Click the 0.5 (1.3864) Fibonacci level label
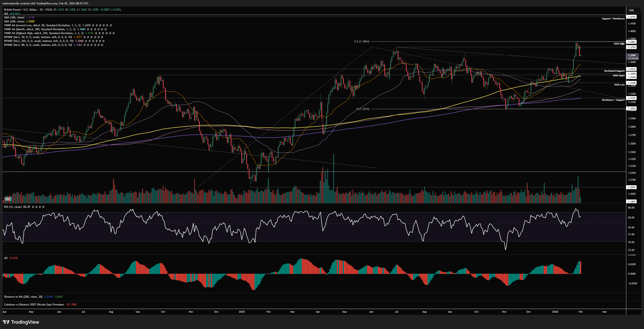This screenshot has width=644, height=329. [x=362, y=41]
